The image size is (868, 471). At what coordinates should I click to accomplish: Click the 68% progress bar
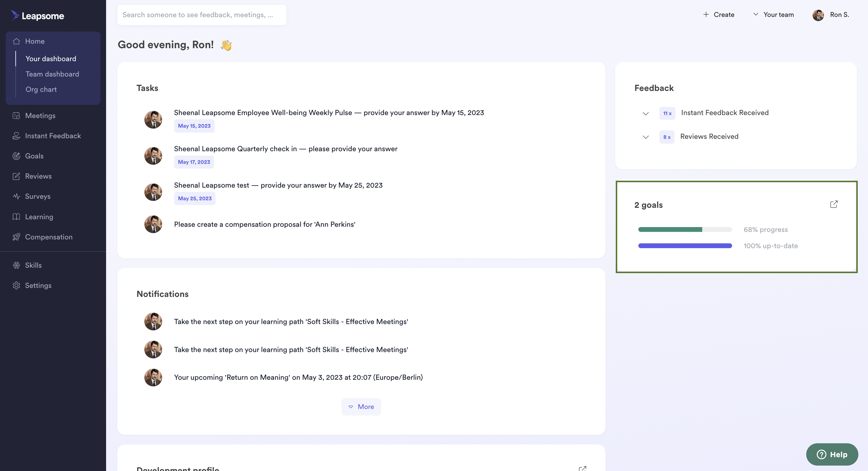(685, 229)
